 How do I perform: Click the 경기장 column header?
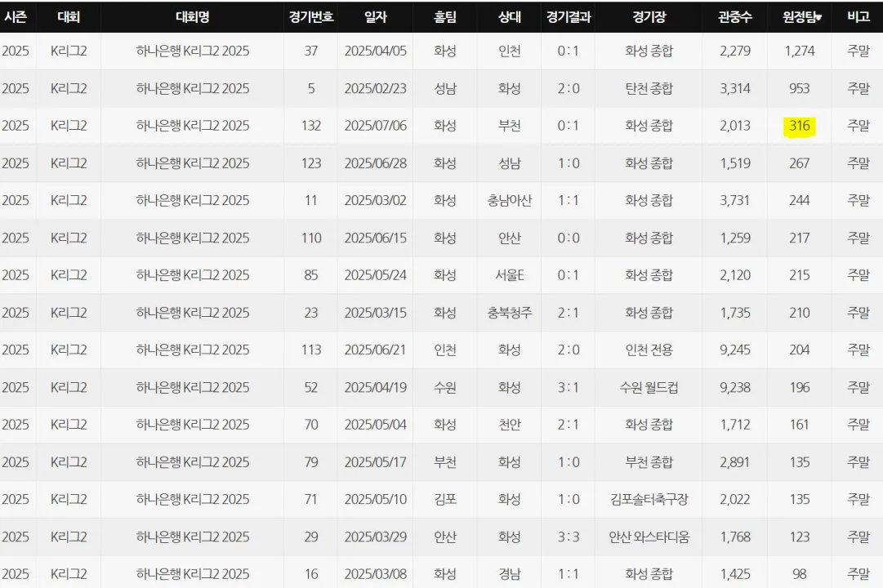tap(649, 16)
